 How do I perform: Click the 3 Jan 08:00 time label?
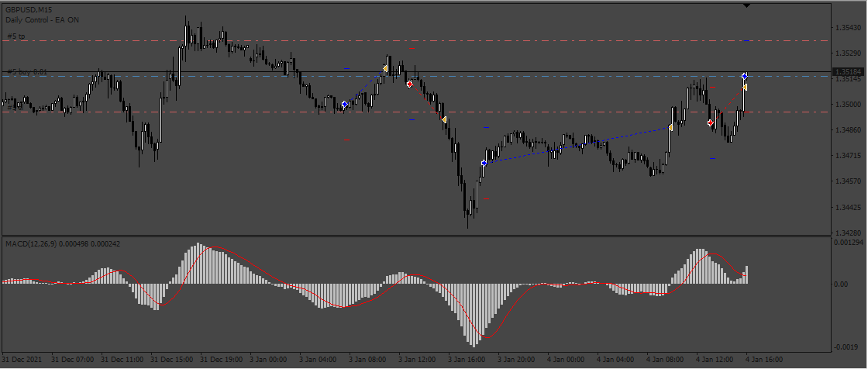coord(369,360)
